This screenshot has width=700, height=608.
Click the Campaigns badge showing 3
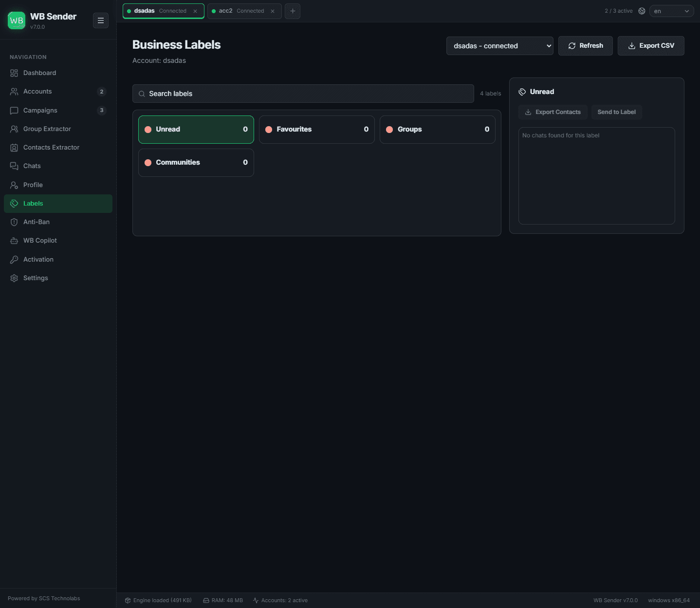tap(102, 111)
